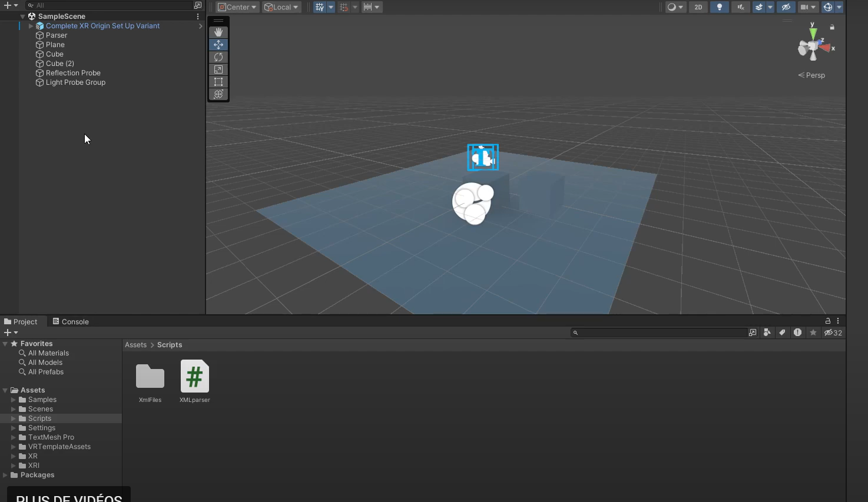Image resolution: width=868 pixels, height=502 pixels.
Task: Toggle scene audio mute button
Action: coord(741,7)
